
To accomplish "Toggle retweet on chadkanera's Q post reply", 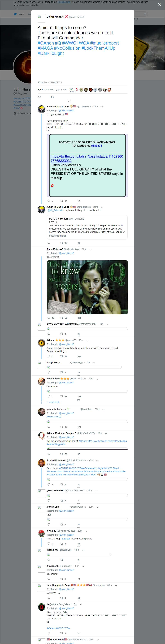I will point(62,201).
